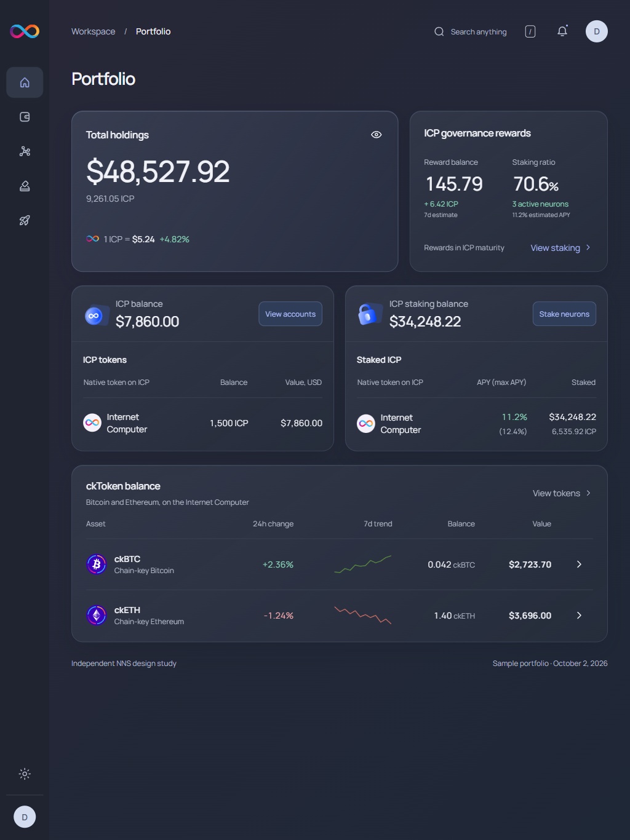Click the $34,248.22 staking balance heading
This screenshot has height=840, width=630.
(425, 322)
